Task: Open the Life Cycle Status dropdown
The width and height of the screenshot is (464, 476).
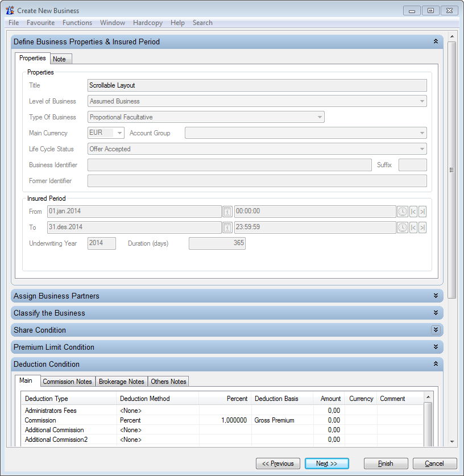Action: pos(422,148)
